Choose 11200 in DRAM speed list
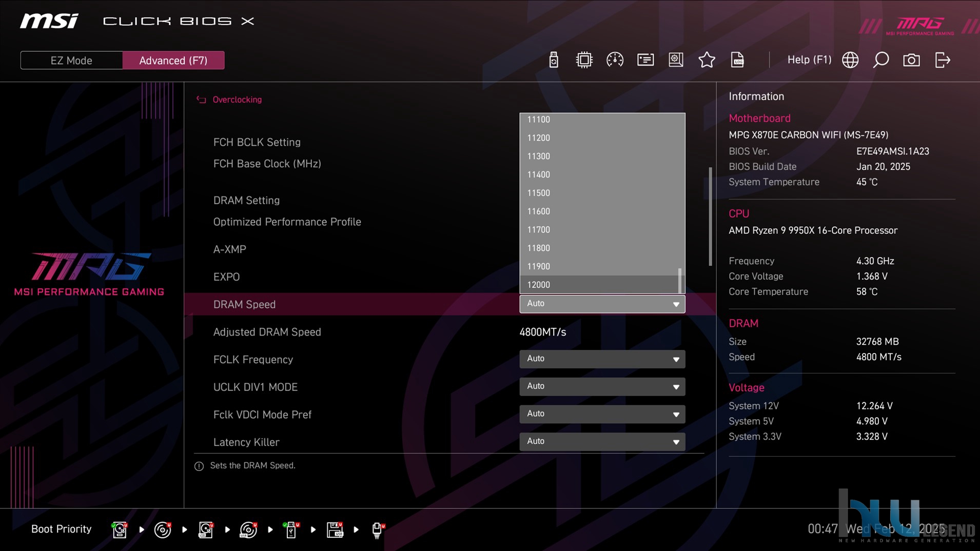The image size is (980, 551). 599,138
